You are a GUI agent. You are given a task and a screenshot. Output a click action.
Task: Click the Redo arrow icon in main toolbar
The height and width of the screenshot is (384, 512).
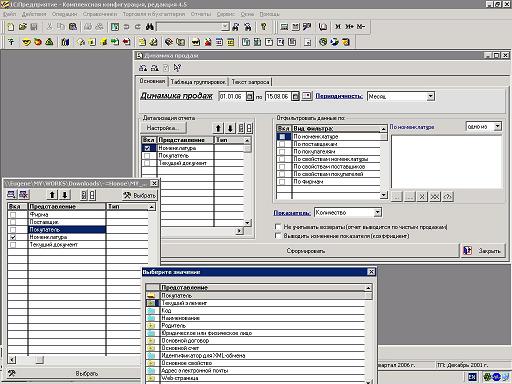click(x=138, y=27)
